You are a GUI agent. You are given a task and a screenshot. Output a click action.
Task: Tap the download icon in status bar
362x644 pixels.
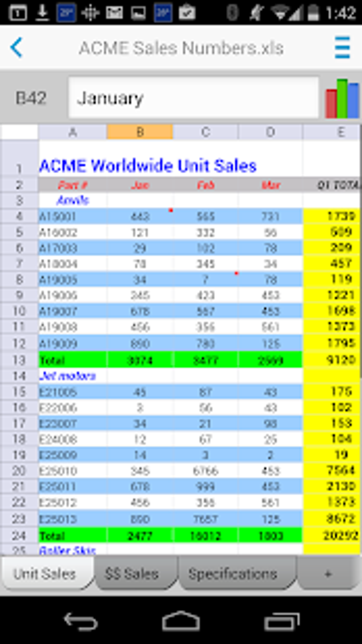click(x=42, y=13)
